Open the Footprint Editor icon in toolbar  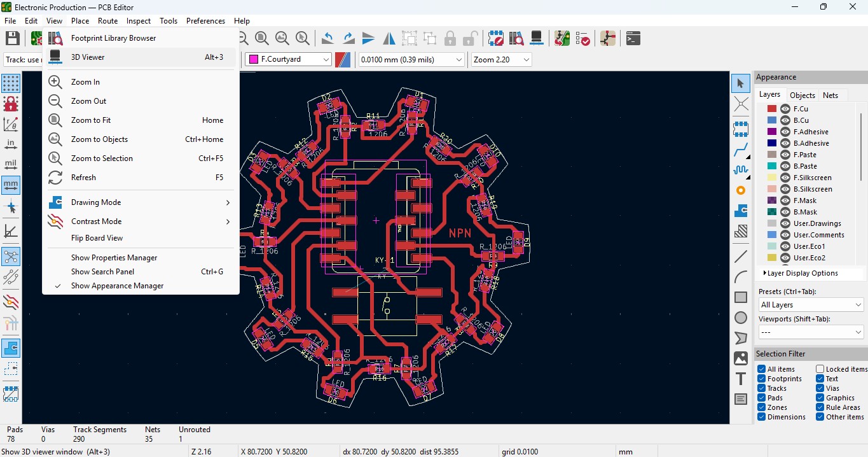496,38
